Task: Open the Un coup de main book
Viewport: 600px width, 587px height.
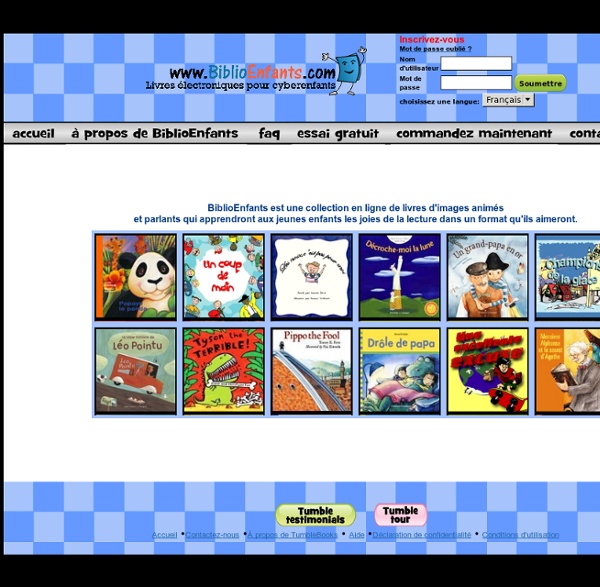Action: 223,277
